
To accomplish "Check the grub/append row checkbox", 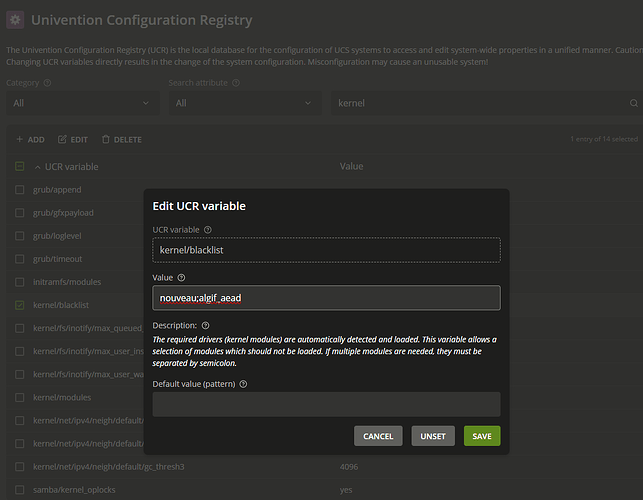I will click(x=19, y=189).
